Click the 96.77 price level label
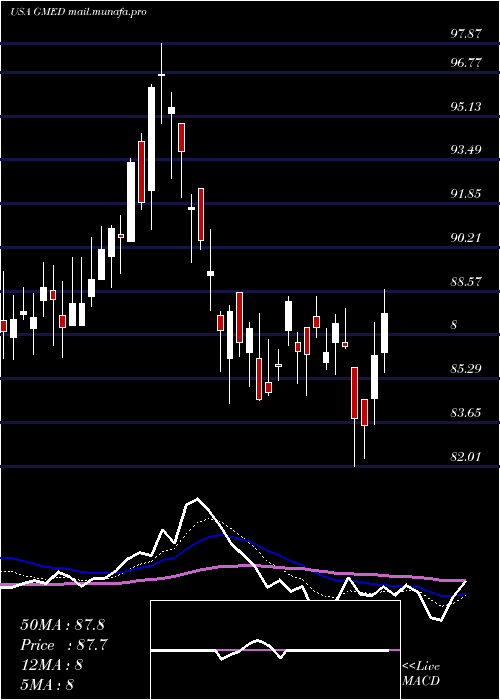500x700 pixels. pos(466,63)
